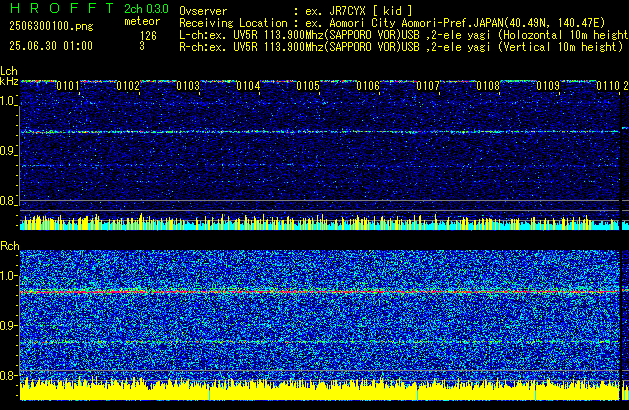Jump to the 0103 time marker
This screenshot has width=629, height=410.
click(x=188, y=86)
